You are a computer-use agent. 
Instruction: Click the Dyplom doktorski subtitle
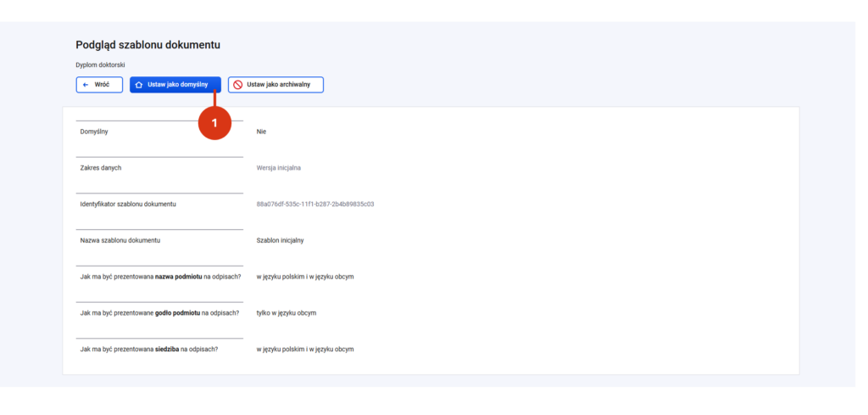pyautogui.click(x=100, y=64)
